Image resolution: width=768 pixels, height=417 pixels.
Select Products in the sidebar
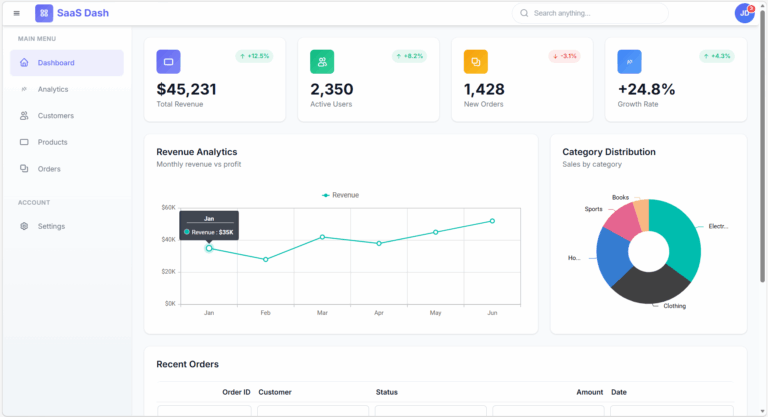click(67, 142)
